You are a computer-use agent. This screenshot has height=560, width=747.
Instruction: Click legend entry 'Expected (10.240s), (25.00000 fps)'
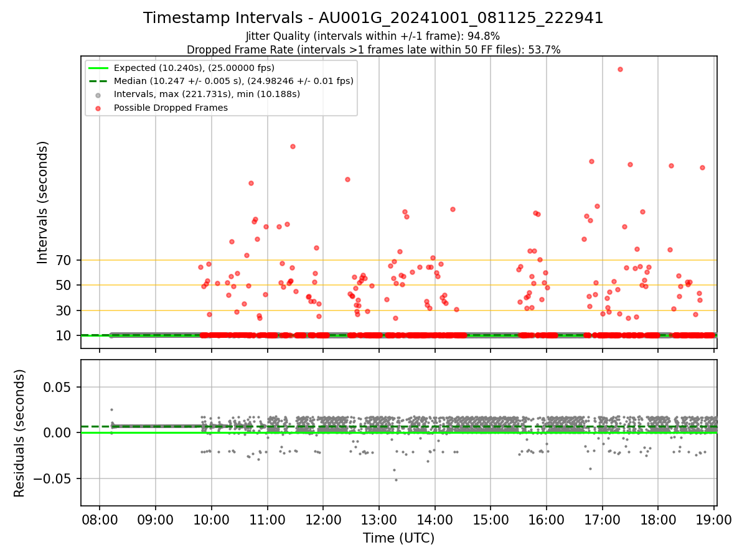click(x=194, y=68)
